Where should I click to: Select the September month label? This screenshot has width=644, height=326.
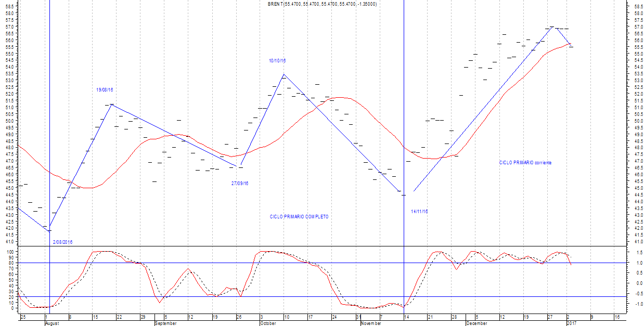pos(166,323)
